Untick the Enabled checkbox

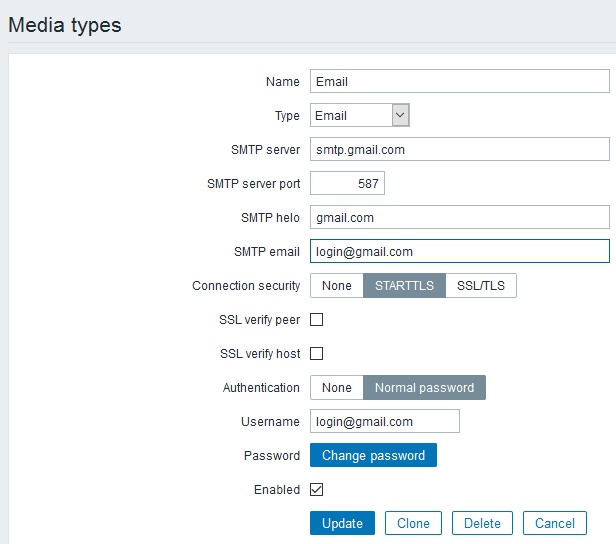click(317, 490)
